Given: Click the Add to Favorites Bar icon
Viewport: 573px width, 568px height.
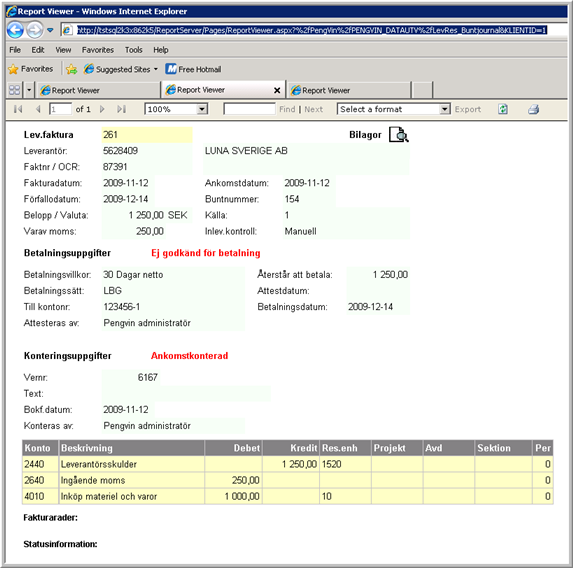Looking at the screenshot, I should [x=72, y=69].
